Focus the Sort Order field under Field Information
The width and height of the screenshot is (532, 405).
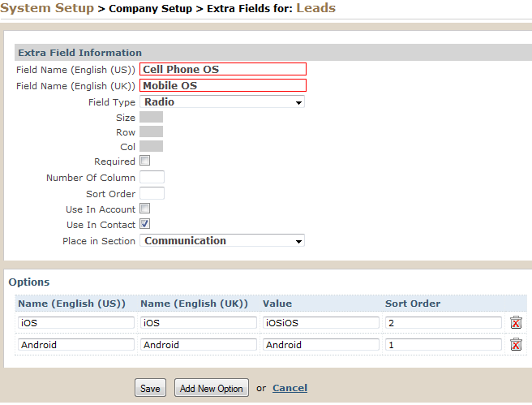152,193
